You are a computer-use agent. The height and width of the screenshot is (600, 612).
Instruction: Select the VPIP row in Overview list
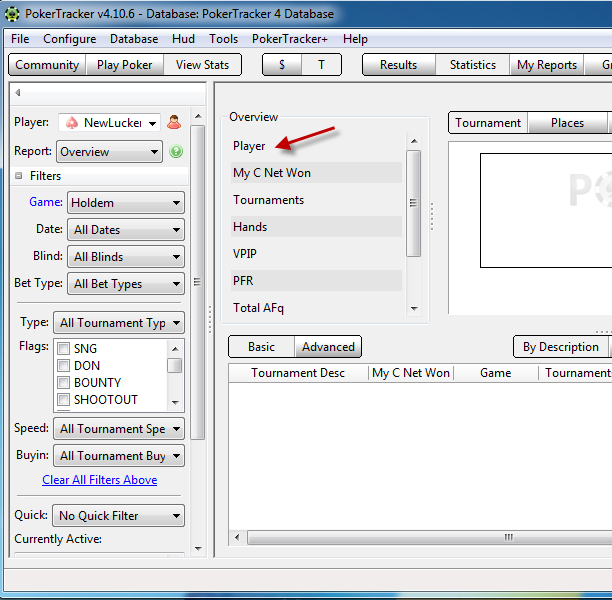[x=316, y=254]
